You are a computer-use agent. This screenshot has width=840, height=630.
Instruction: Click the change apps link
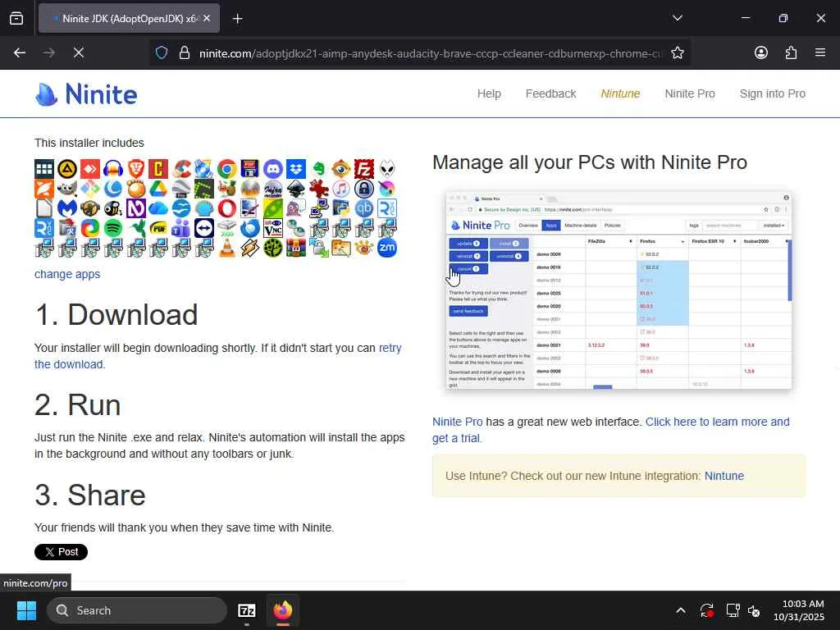point(67,274)
